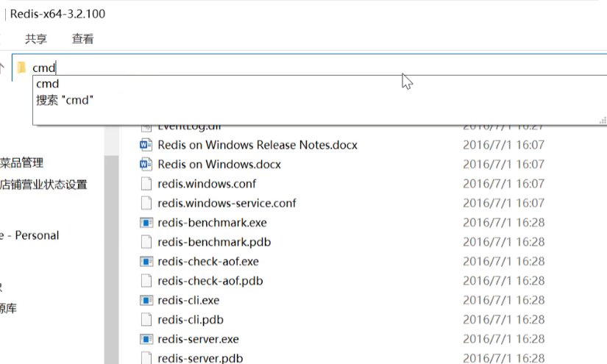Click the redis-check-aof.exe application icon
The image size is (607, 364).
click(146, 262)
